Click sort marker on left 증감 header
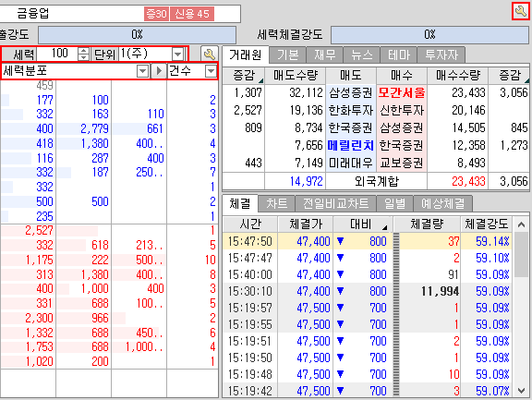The width and height of the screenshot is (532, 400). pos(260,80)
